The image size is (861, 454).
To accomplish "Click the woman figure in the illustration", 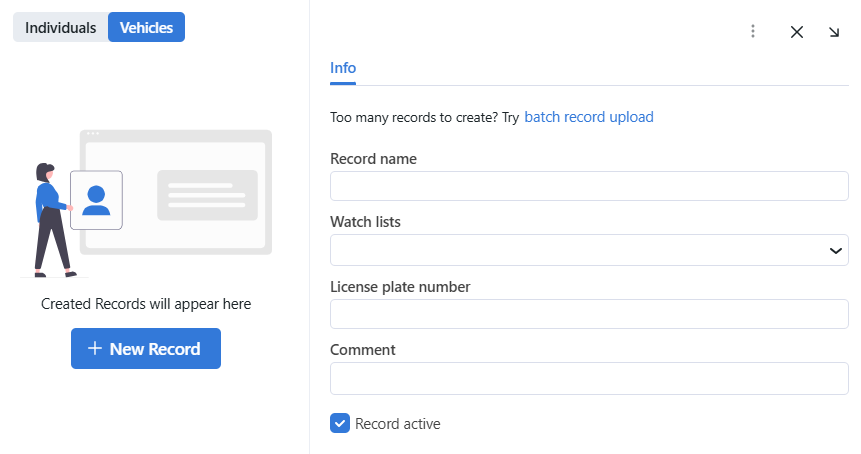I will coord(49,220).
